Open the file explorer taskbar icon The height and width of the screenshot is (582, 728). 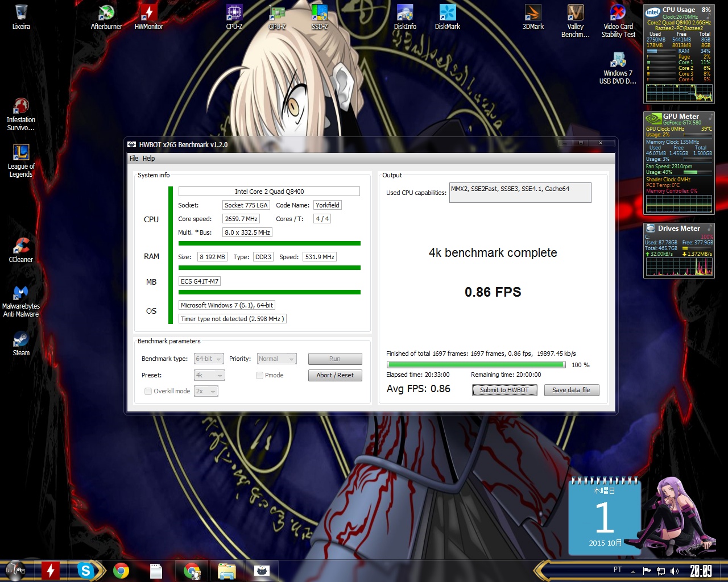[x=227, y=570]
